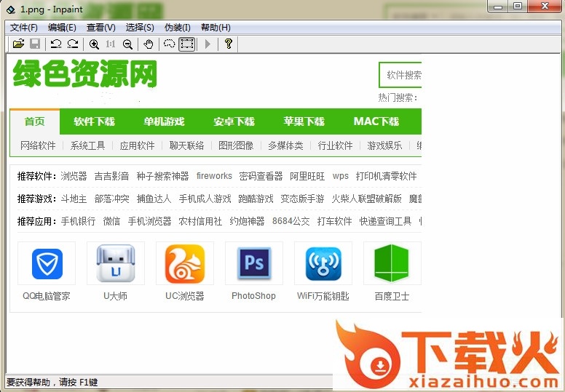This screenshot has width=565, height=392.
Task: Expand the 伪装(I) menu
Action: (178, 28)
